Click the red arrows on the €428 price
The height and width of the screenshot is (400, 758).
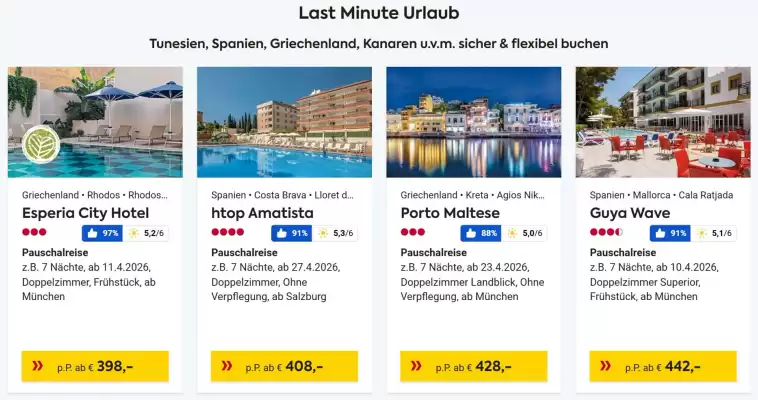(417, 366)
